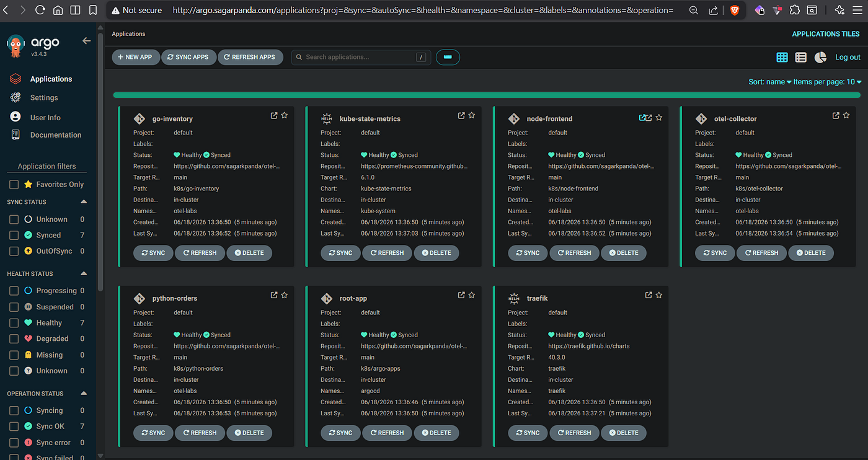This screenshot has width=868, height=460.
Task: Star the node-frontend application
Action: (659, 117)
